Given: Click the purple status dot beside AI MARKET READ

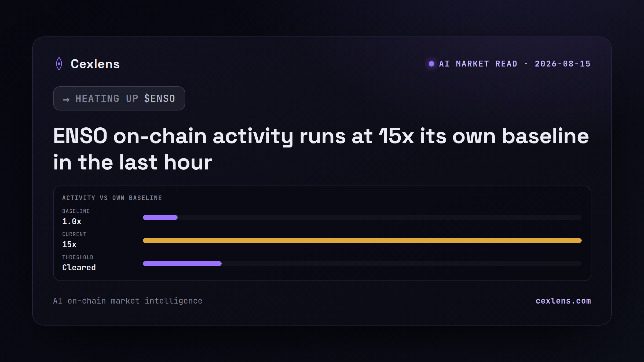Looking at the screenshot, I should pyautogui.click(x=431, y=64).
